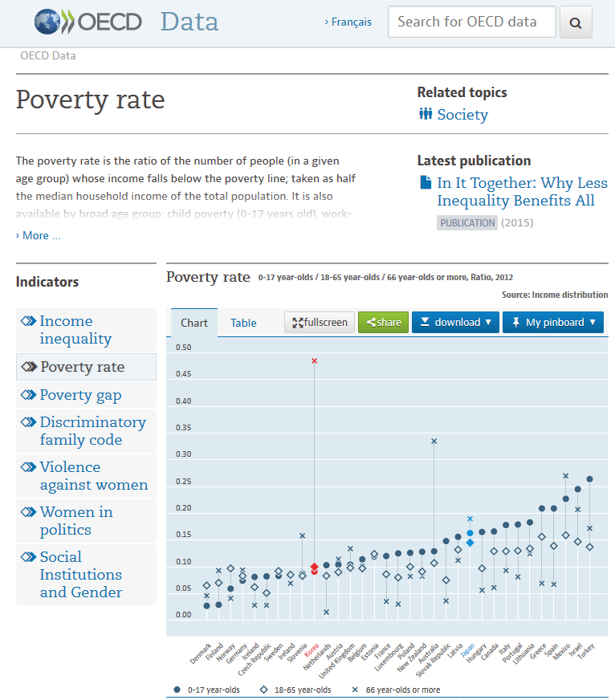
Task: Expand the download dropdown menu
Action: [455, 323]
